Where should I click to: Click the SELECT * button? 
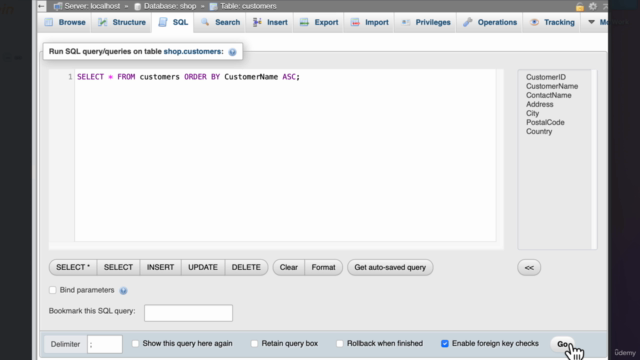click(73, 267)
